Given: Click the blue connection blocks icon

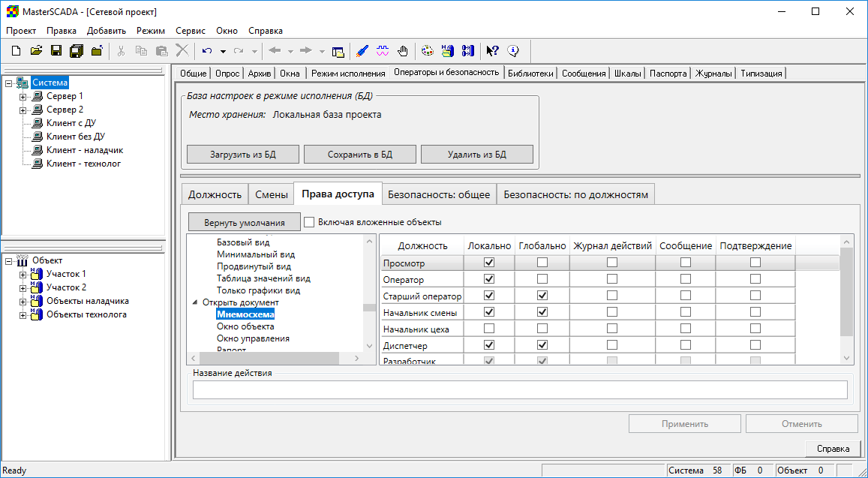Looking at the screenshot, I should tap(468, 51).
